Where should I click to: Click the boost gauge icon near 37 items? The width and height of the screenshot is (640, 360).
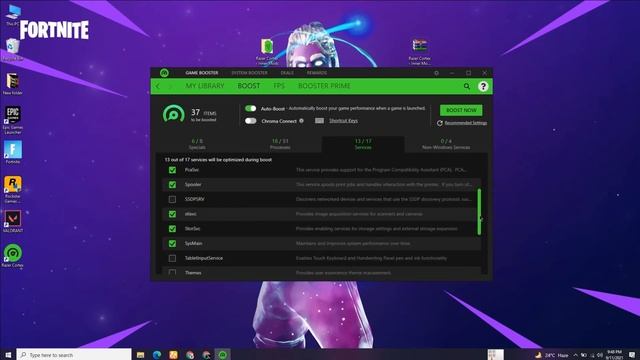click(173, 114)
